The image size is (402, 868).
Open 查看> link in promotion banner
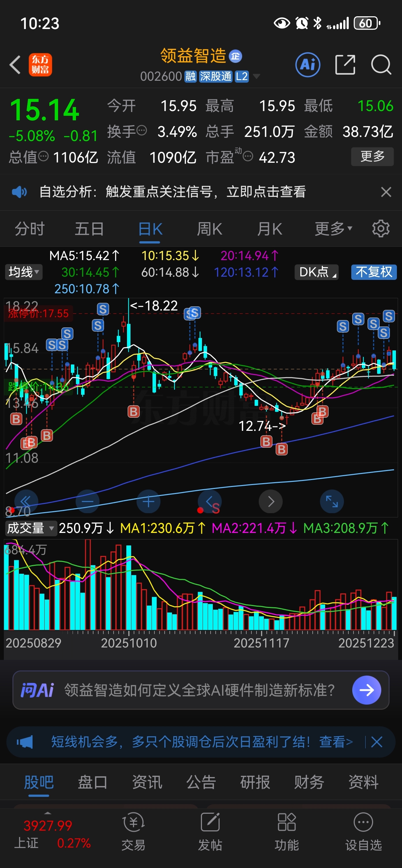[x=336, y=742]
